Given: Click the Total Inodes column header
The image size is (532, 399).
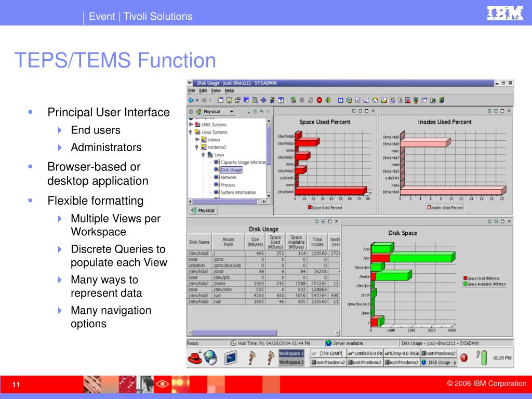Looking at the screenshot, I should (x=317, y=242).
